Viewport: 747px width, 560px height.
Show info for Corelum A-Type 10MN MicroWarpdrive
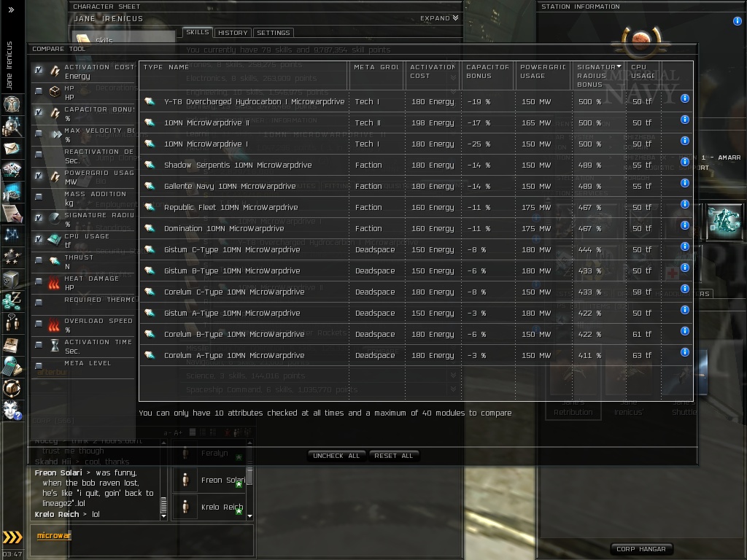(x=684, y=352)
